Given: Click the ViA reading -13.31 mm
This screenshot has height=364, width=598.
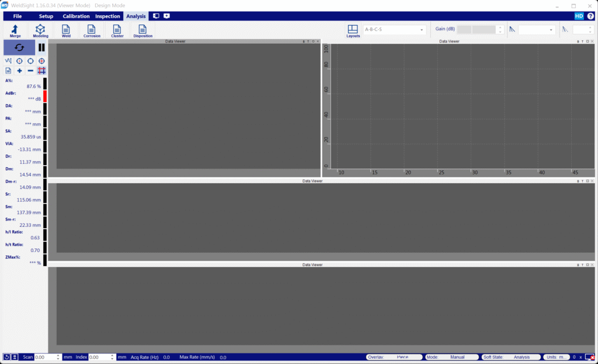Looking at the screenshot, I should tap(29, 149).
